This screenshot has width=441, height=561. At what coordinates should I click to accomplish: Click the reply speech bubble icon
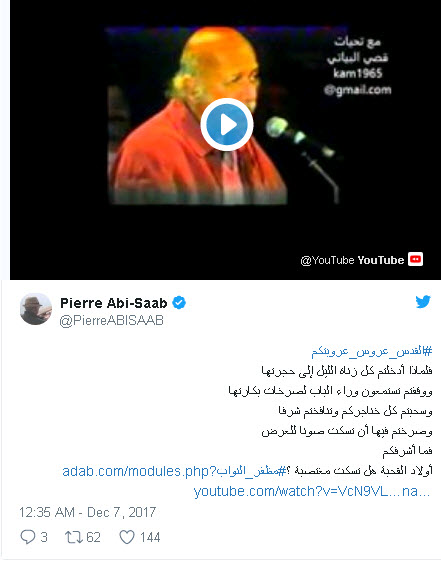28,537
